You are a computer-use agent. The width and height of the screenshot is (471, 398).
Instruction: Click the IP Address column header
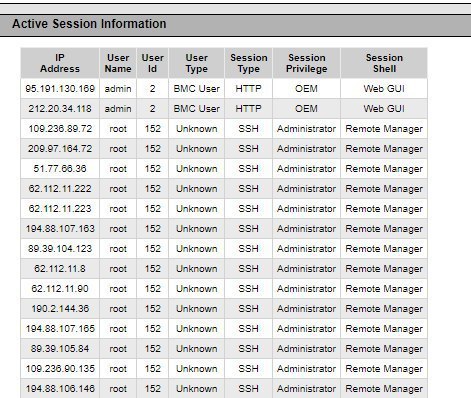click(60, 63)
